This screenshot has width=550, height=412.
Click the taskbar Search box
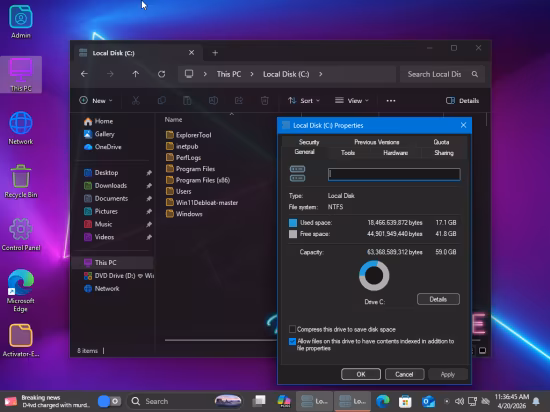(x=186, y=401)
